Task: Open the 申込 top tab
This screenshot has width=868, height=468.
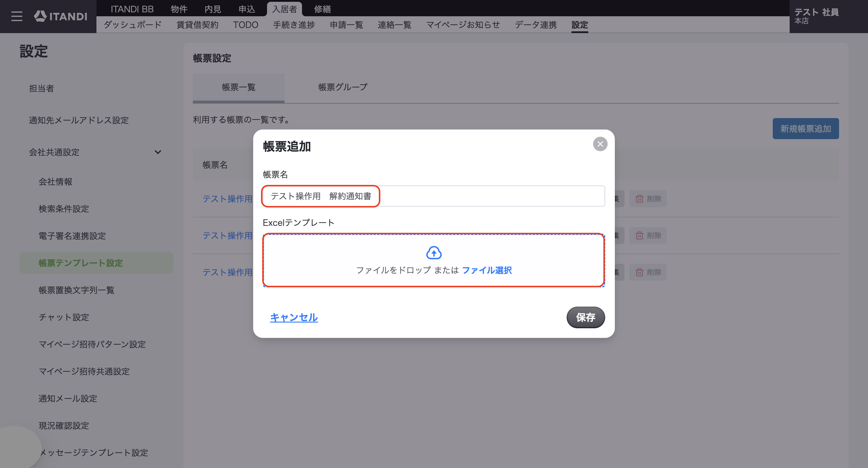Action: coord(247,9)
